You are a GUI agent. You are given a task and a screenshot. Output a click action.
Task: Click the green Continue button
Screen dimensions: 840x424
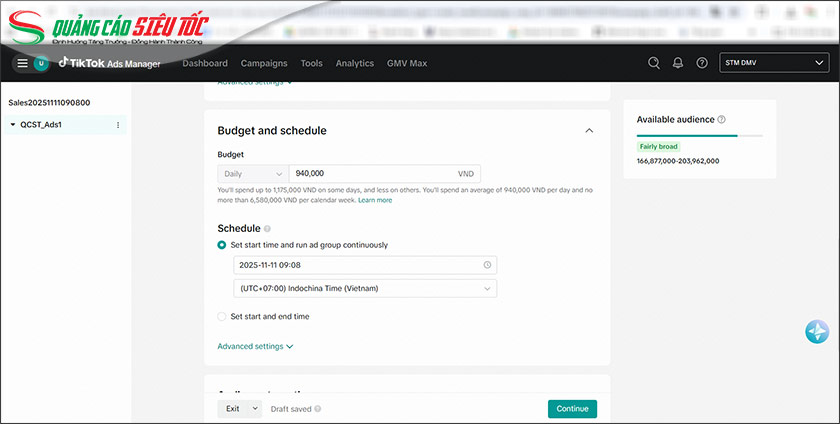coord(572,408)
